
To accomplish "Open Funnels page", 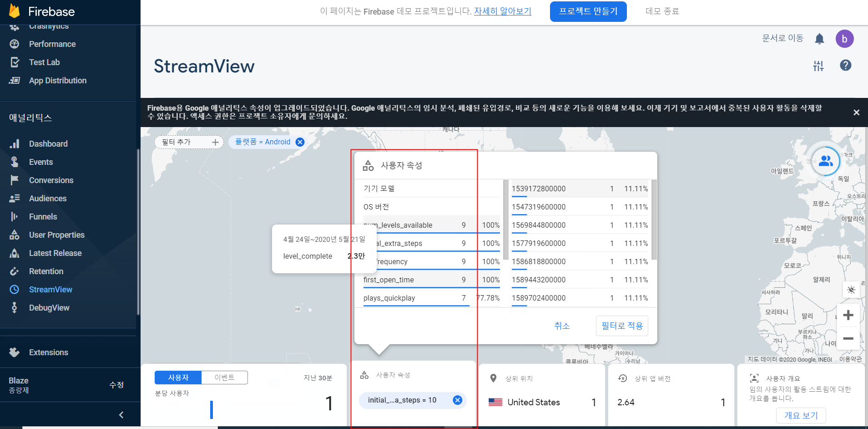I will [43, 217].
